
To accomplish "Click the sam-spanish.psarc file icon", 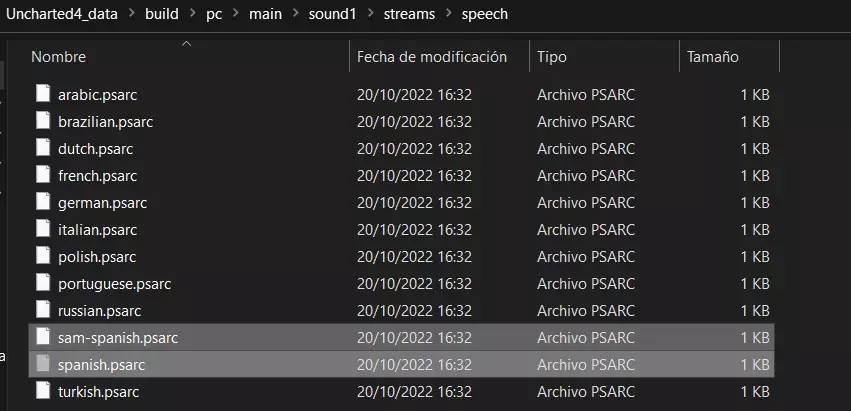I will [x=42, y=337].
